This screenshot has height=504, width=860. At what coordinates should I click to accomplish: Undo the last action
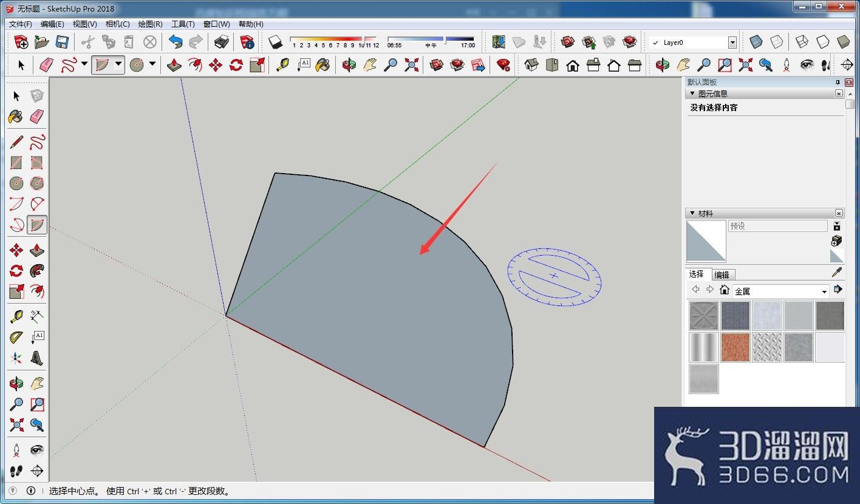tap(176, 42)
